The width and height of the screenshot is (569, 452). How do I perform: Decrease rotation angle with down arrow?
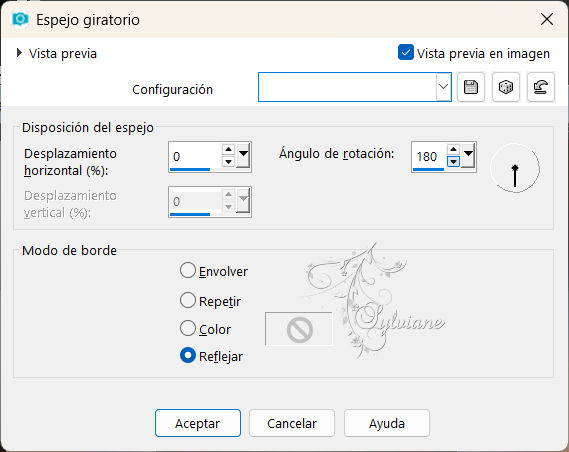click(453, 161)
